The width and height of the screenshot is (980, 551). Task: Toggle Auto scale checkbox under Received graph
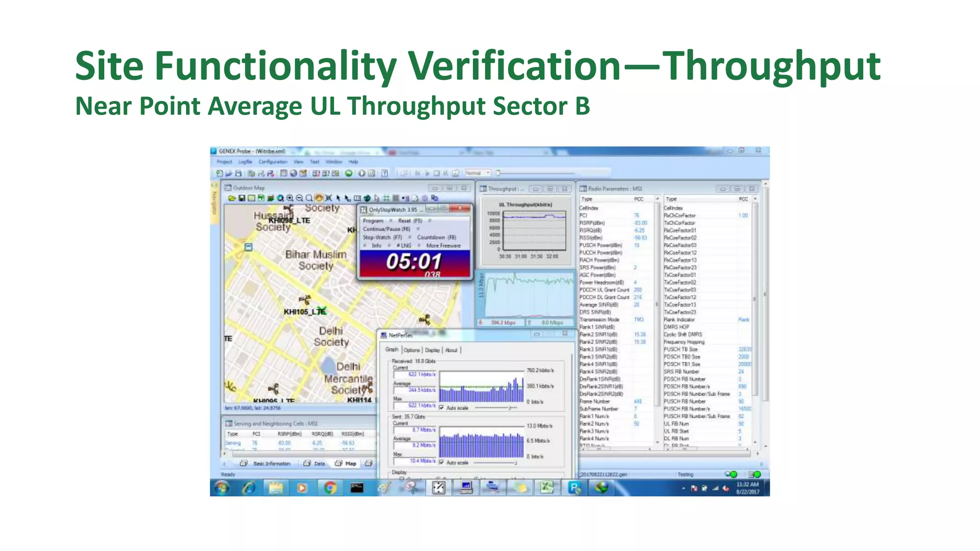(441, 408)
